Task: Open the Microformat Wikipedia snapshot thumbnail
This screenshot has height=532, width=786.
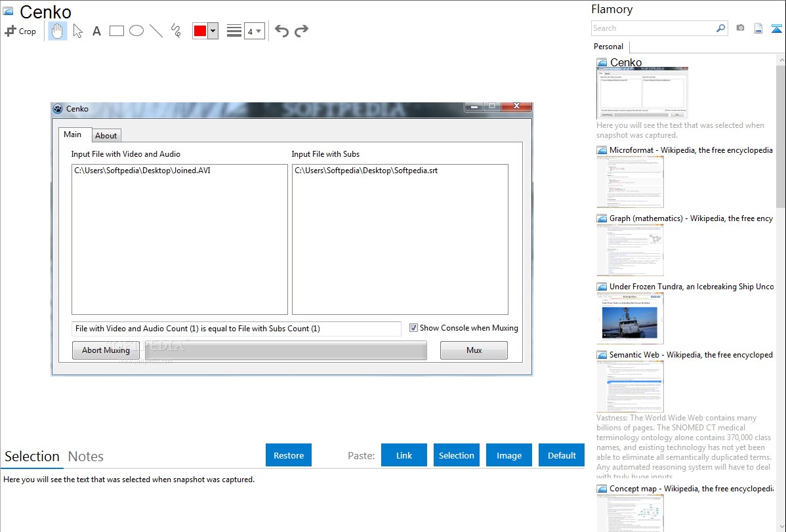Action: click(630, 182)
